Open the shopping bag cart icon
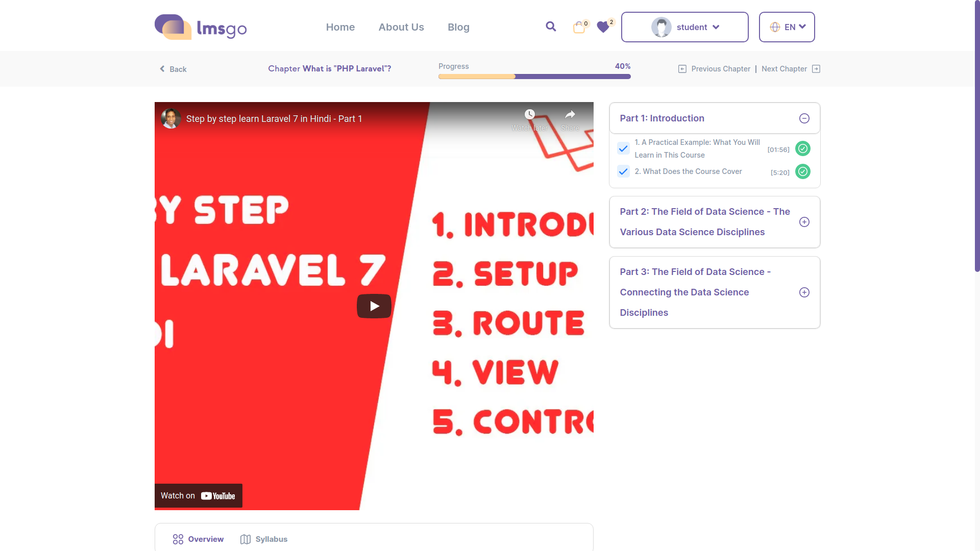 579,28
